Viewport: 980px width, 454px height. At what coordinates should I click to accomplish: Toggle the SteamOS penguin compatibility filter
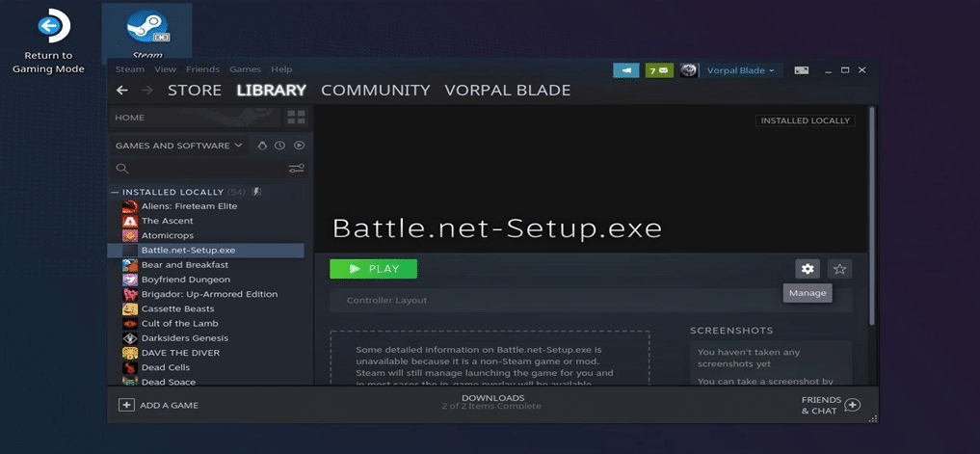[262, 146]
